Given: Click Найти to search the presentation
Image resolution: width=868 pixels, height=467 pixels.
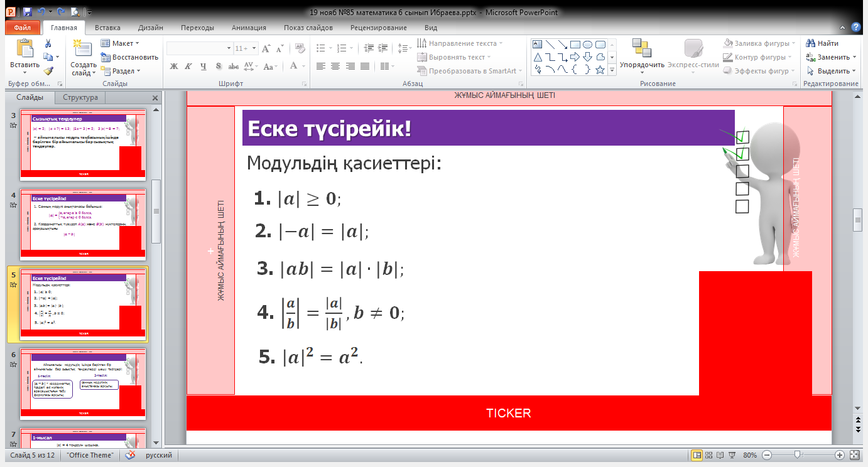Looking at the screenshot, I should pyautogui.click(x=822, y=43).
